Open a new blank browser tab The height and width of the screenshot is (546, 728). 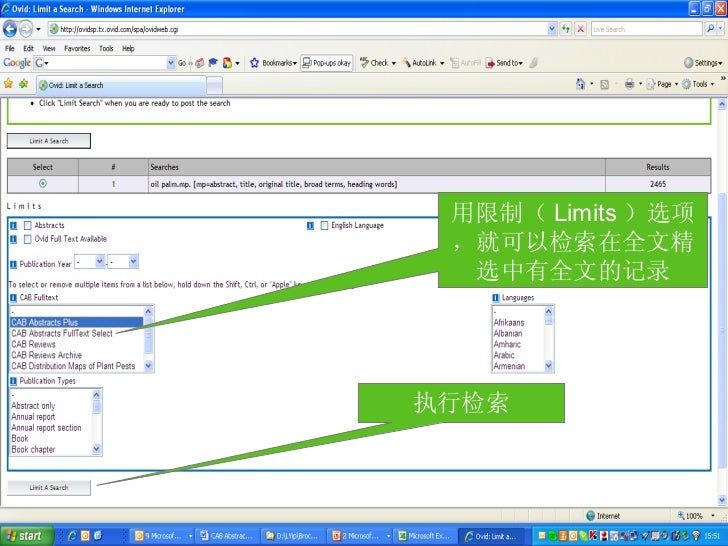pos(214,85)
